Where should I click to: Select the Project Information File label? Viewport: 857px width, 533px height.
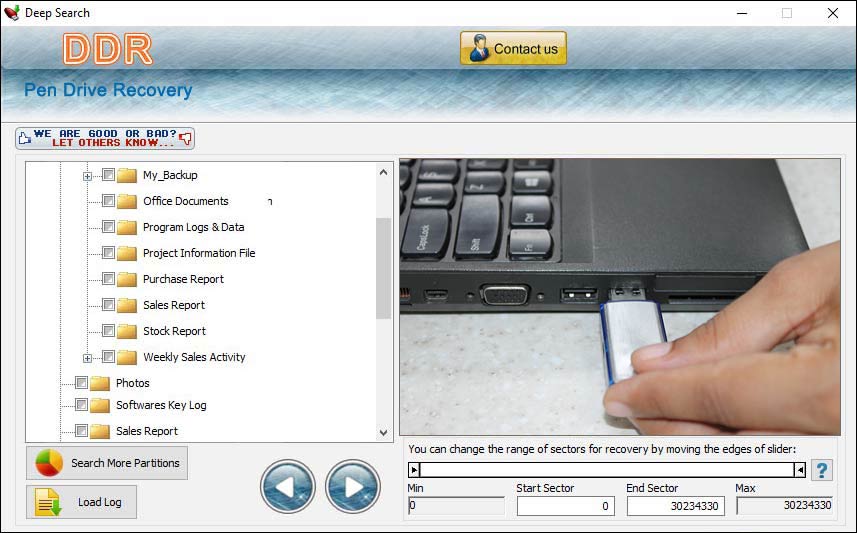[199, 253]
